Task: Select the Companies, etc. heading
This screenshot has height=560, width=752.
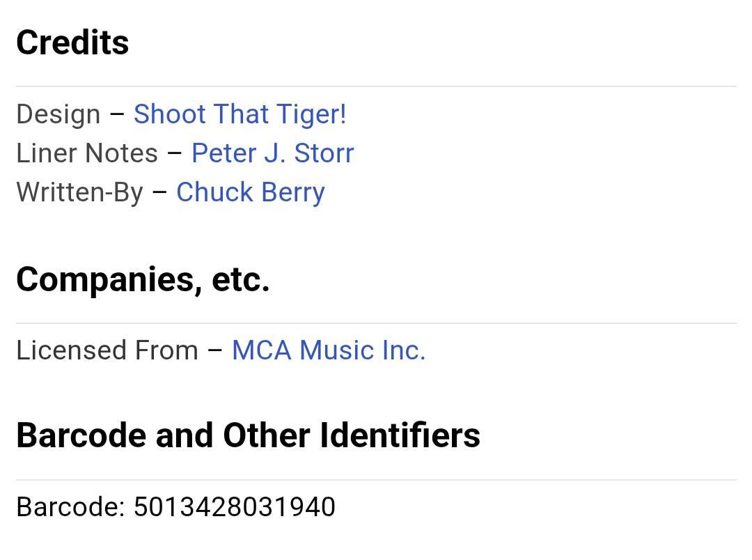Action: (x=143, y=279)
